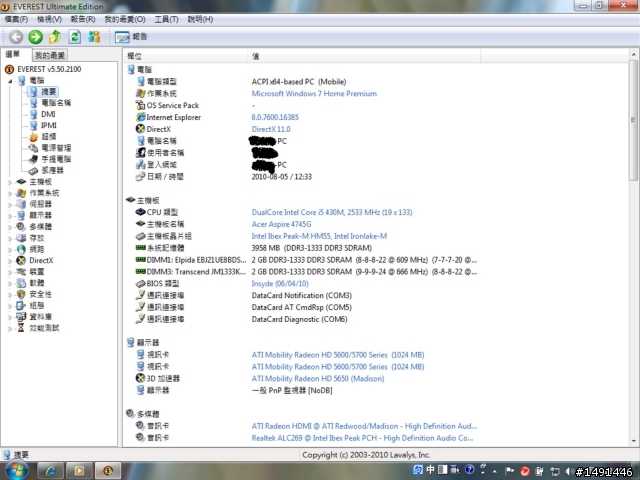Viewport: 640px width, 480px height.
Task: Click the 資料庫 tree icon
Action: coord(21,317)
